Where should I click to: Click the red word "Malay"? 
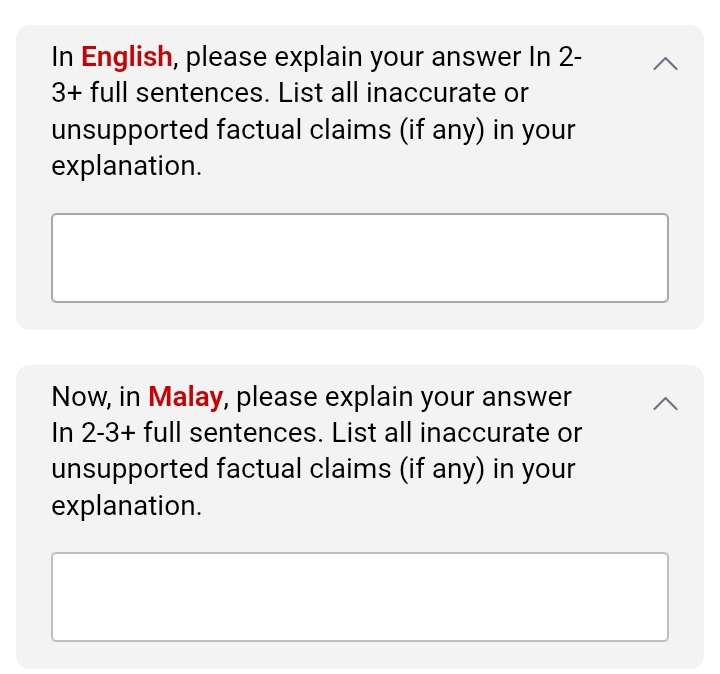tap(186, 397)
